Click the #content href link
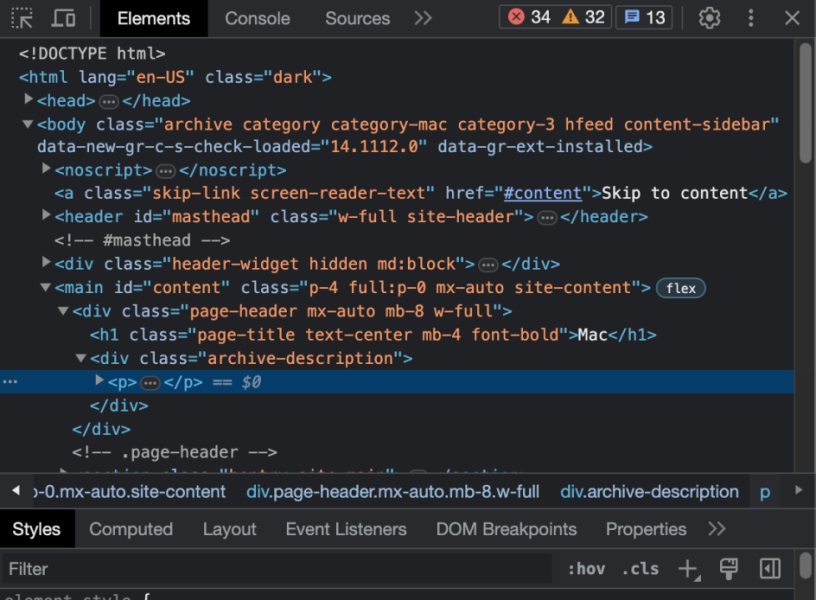Viewport: 816px width, 600px height. tap(543, 192)
